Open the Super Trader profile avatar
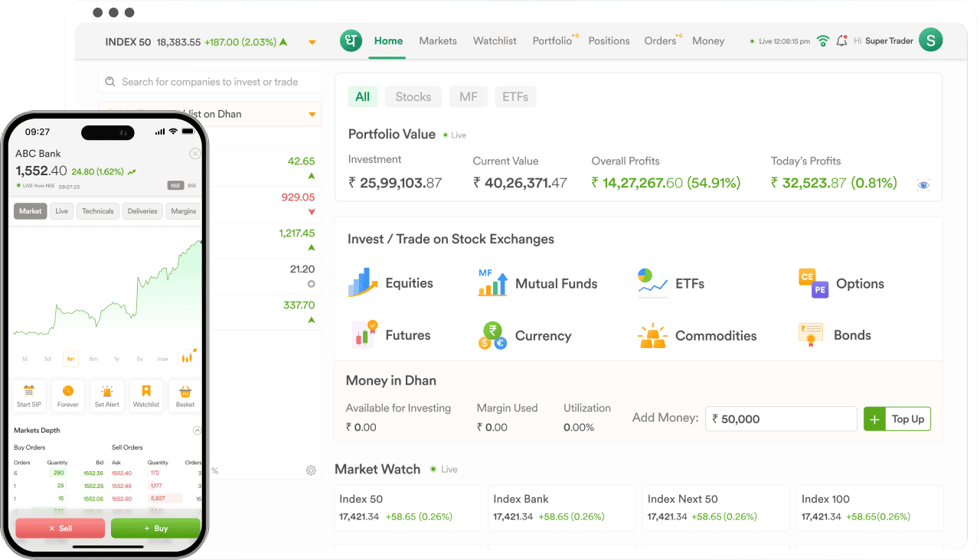Screen dimensions: 980x560 (930, 41)
